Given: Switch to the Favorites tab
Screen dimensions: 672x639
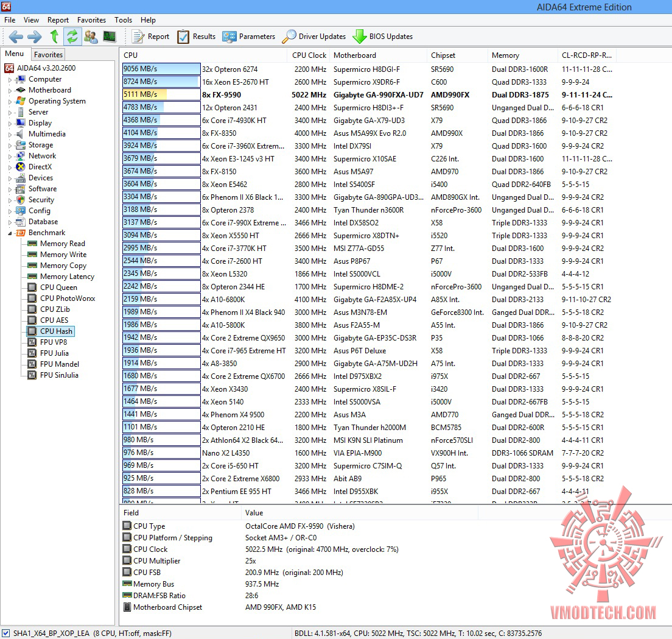Looking at the screenshot, I should click(x=49, y=54).
